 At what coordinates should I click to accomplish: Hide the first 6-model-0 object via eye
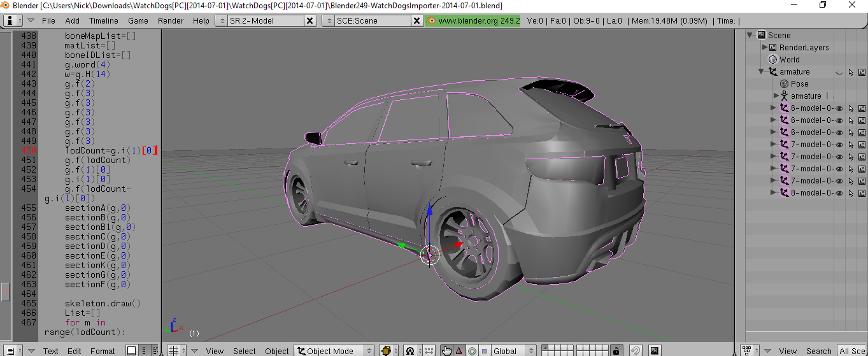coord(839,108)
